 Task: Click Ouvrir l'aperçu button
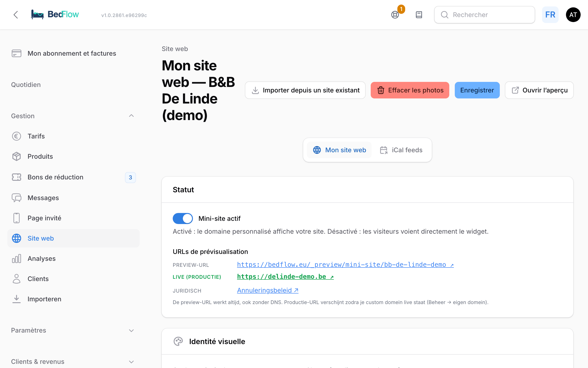tap(539, 90)
